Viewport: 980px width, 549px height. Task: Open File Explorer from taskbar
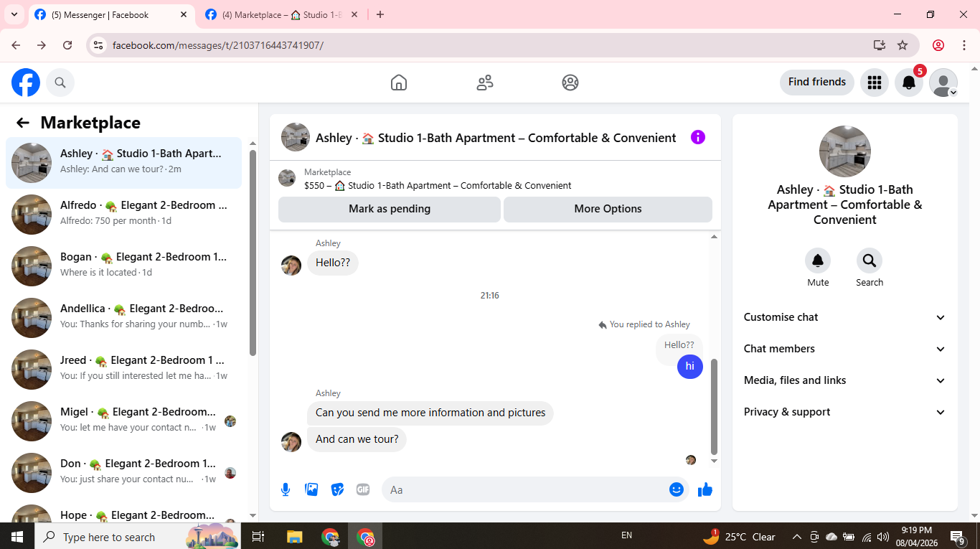click(294, 536)
